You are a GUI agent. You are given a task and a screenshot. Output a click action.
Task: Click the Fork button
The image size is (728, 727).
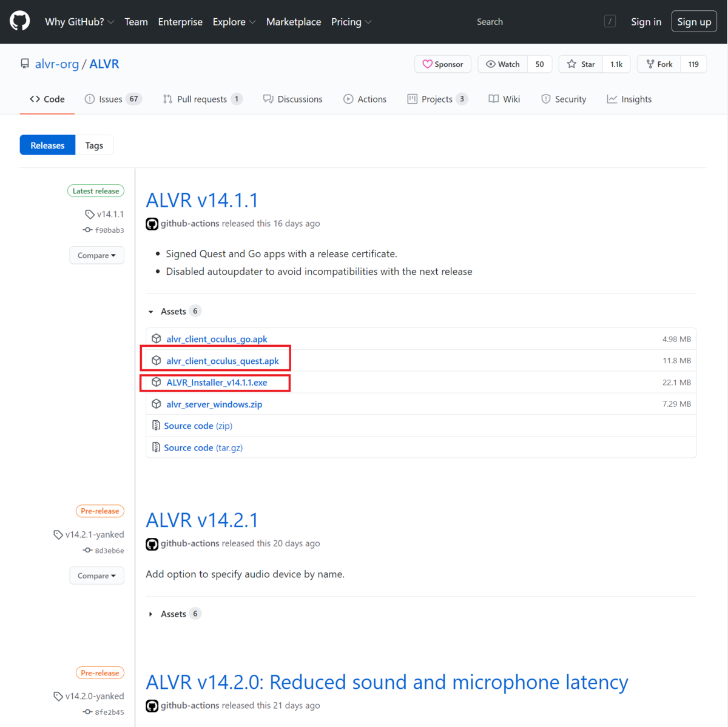point(659,64)
